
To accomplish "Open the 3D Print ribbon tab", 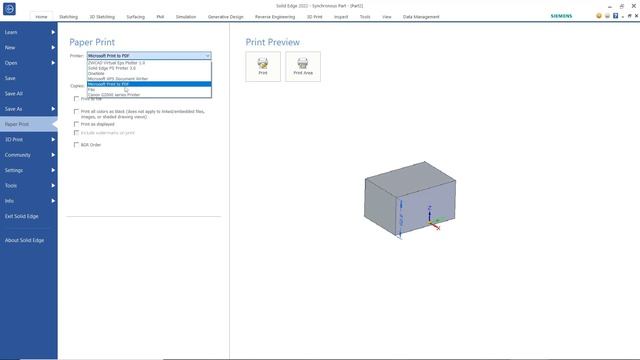I will [314, 17].
